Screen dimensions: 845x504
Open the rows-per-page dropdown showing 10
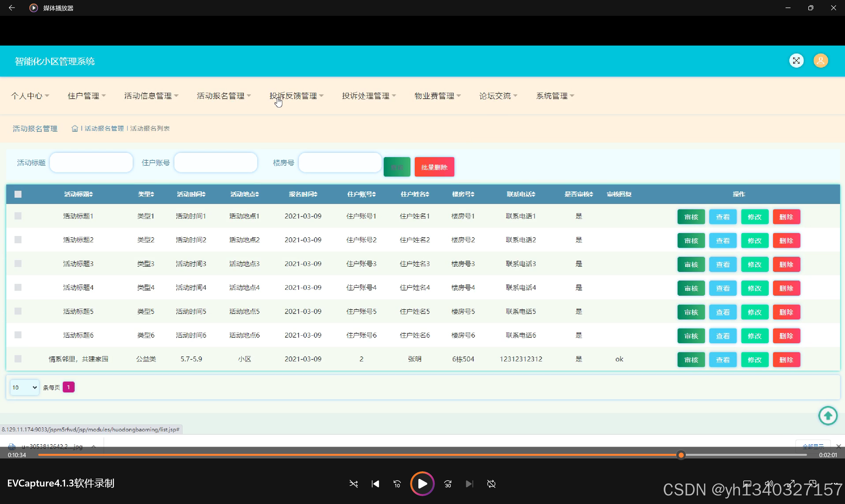(x=24, y=387)
